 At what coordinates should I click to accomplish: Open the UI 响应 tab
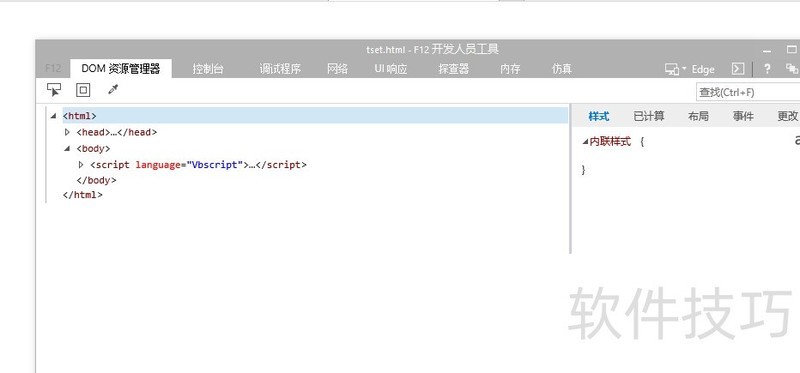coord(391,69)
